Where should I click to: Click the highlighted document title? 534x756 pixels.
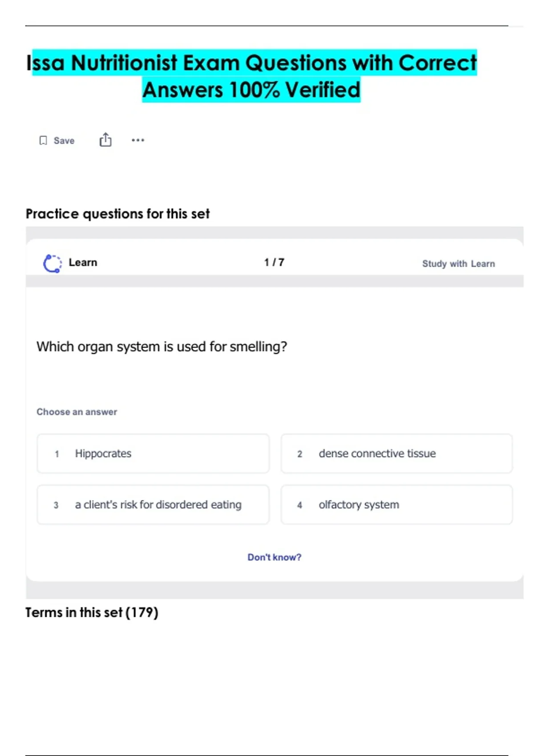(x=252, y=76)
